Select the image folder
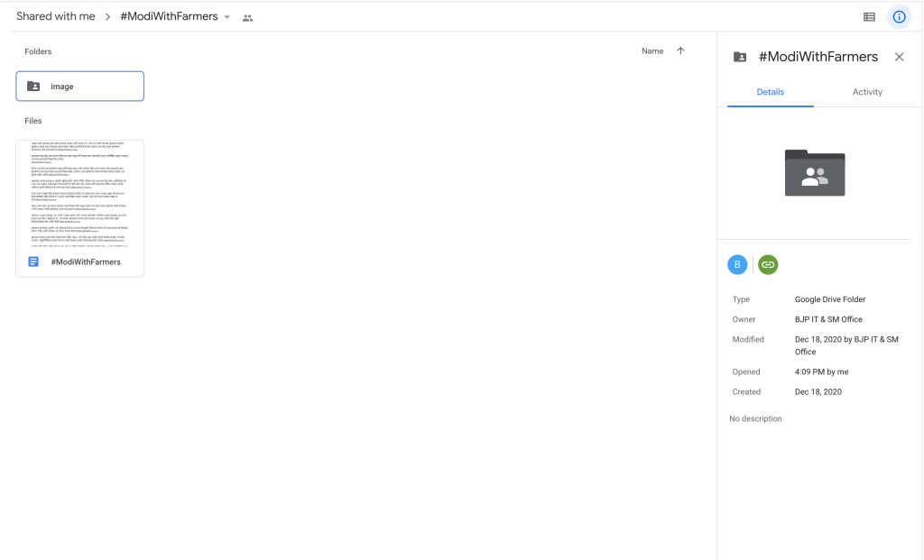924x560 pixels. click(80, 86)
